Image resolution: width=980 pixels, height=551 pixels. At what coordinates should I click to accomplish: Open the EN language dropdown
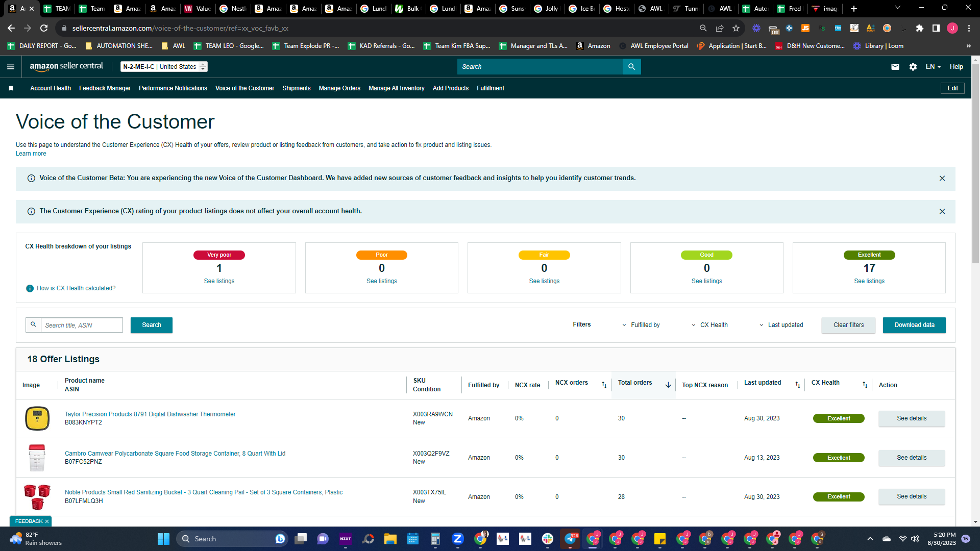click(x=933, y=67)
